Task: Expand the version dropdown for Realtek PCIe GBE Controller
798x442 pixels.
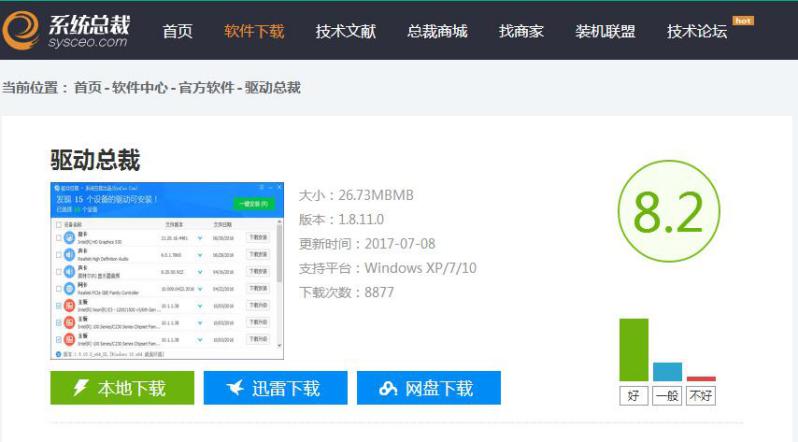Action: [200, 289]
